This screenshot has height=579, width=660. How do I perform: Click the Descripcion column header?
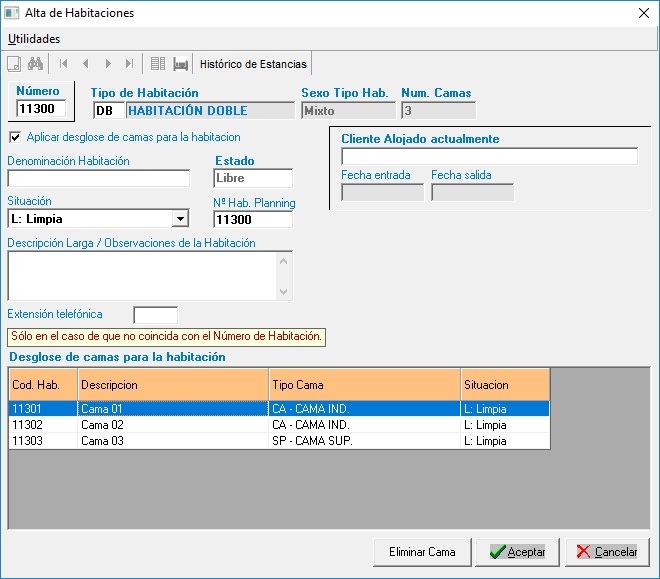pos(173,385)
